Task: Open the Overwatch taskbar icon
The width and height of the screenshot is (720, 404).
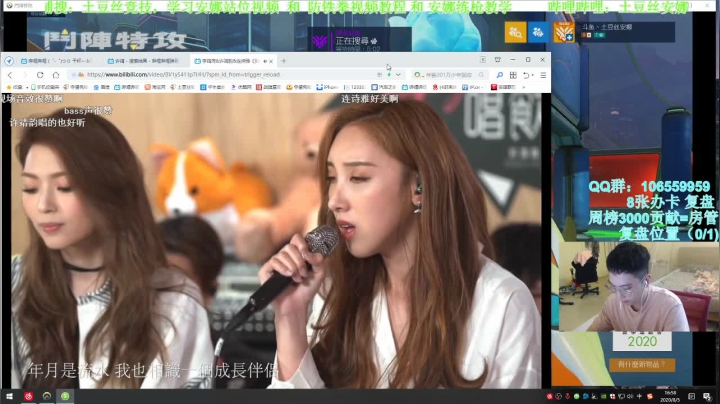Action: pyautogui.click(x=47, y=396)
